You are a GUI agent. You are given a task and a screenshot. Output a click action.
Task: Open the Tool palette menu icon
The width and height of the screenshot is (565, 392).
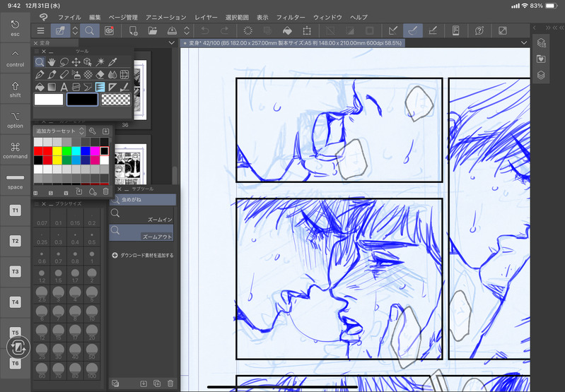pyautogui.click(x=36, y=52)
